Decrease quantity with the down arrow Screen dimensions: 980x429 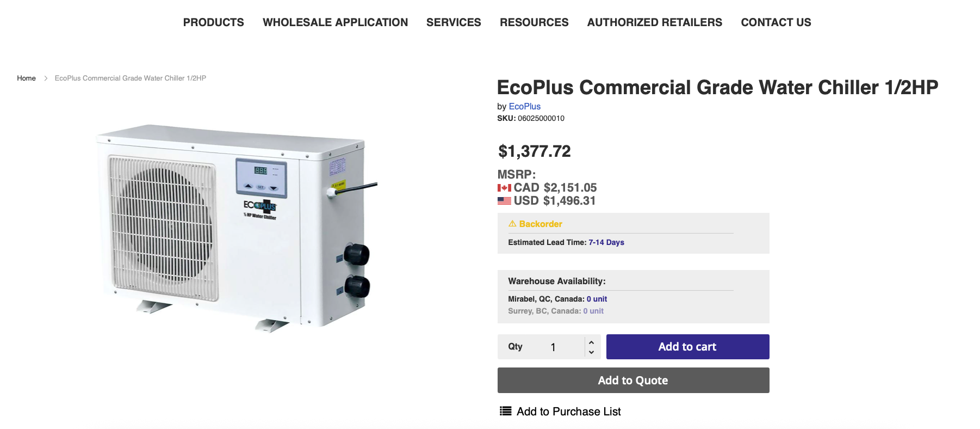591,352
